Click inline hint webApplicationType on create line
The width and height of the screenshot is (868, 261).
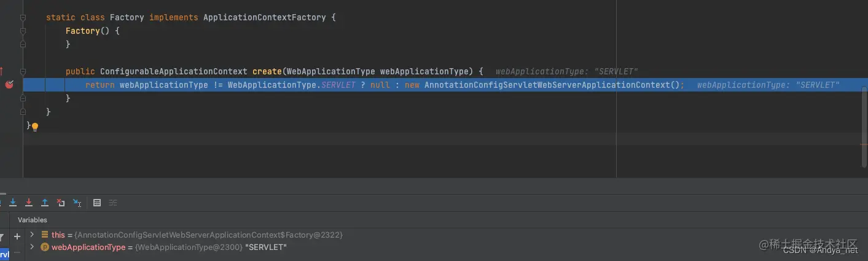pyautogui.click(x=567, y=71)
